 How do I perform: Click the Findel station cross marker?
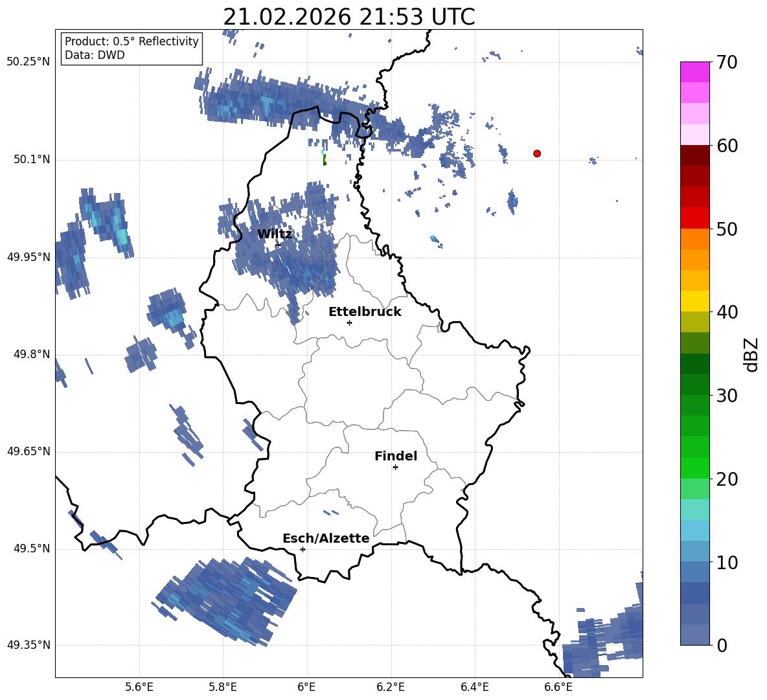tap(395, 467)
